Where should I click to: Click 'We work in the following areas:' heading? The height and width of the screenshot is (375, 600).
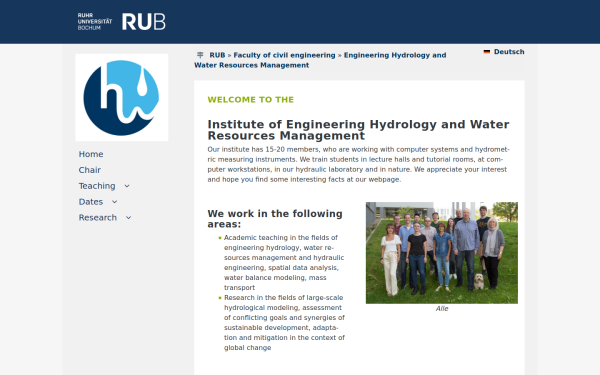click(275, 219)
